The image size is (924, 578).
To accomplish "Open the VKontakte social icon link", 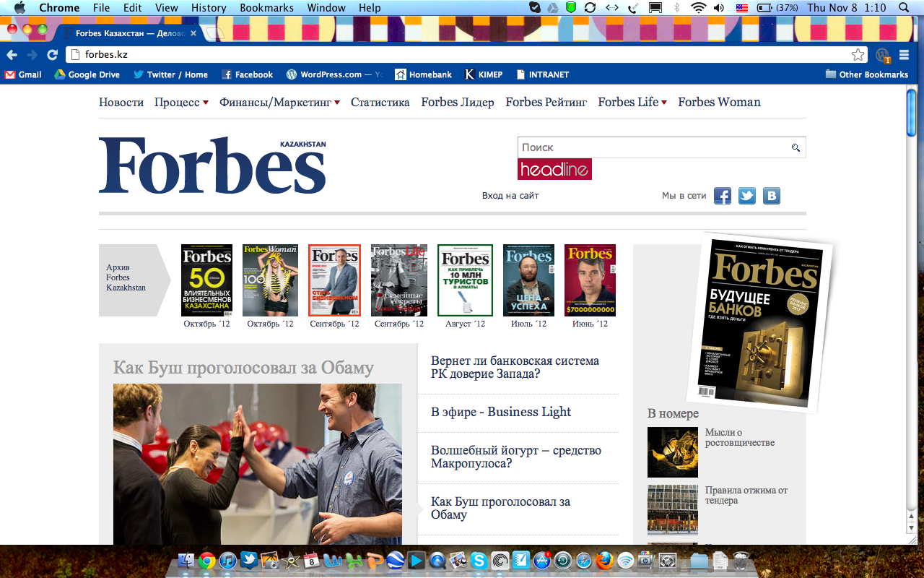I will pyautogui.click(x=772, y=196).
